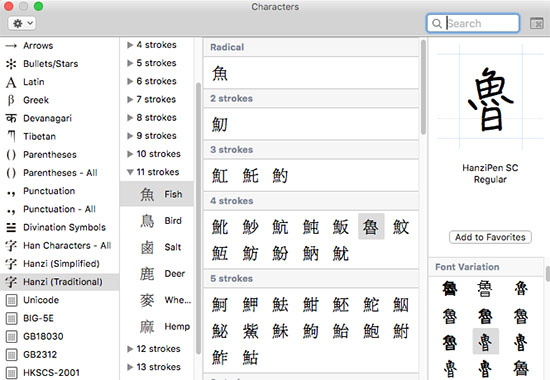The height and width of the screenshot is (380, 550).
Task: Select the Greek beta category icon
Action: pos(11,100)
